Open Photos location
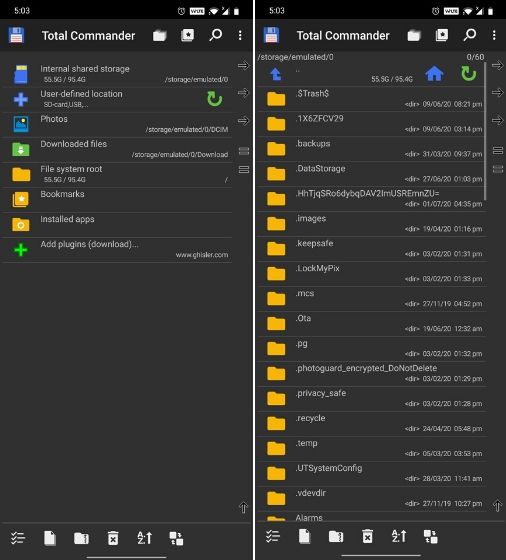This screenshot has width=506, height=560. [117, 124]
